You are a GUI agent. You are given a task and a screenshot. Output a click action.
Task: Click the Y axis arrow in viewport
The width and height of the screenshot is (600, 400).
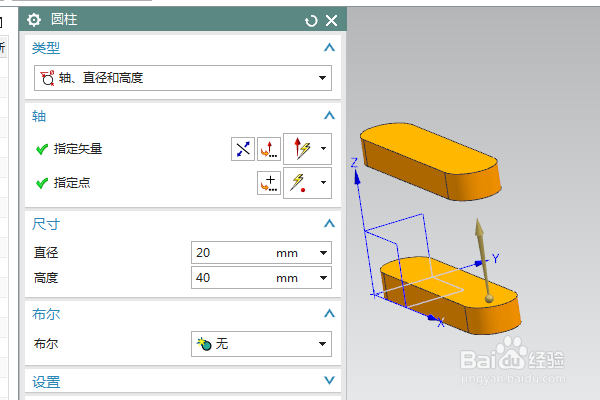(x=478, y=263)
